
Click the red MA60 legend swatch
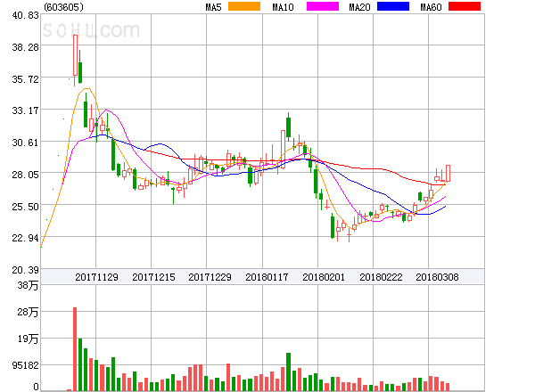click(465, 6)
